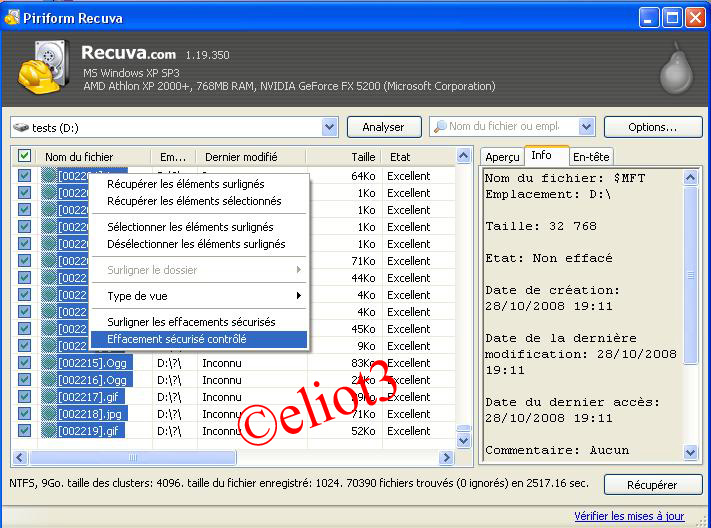Sort by Etat column header
Viewport: 711px width, 528px height.
click(418, 157)
